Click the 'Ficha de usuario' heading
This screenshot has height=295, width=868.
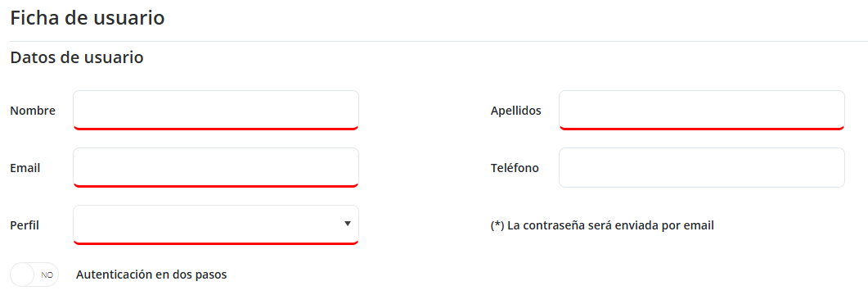[88, 18]
